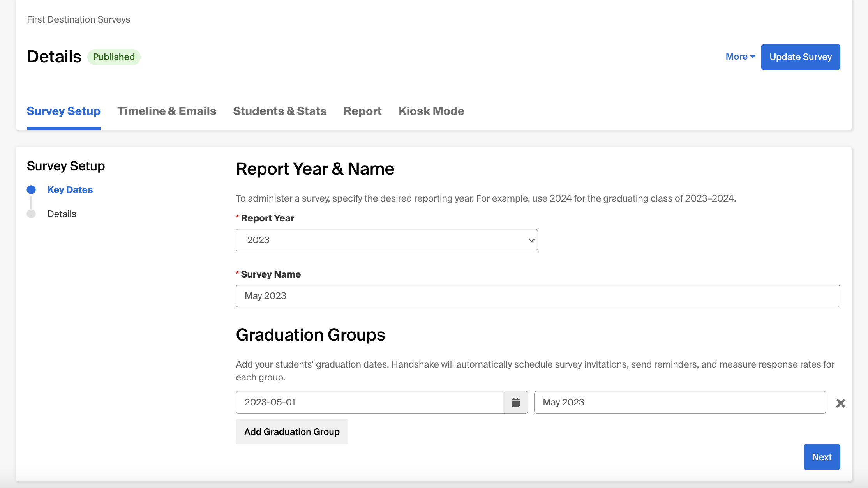868x488 pixels.
Task: Focus the Survey Name input field
Action: 538,296
